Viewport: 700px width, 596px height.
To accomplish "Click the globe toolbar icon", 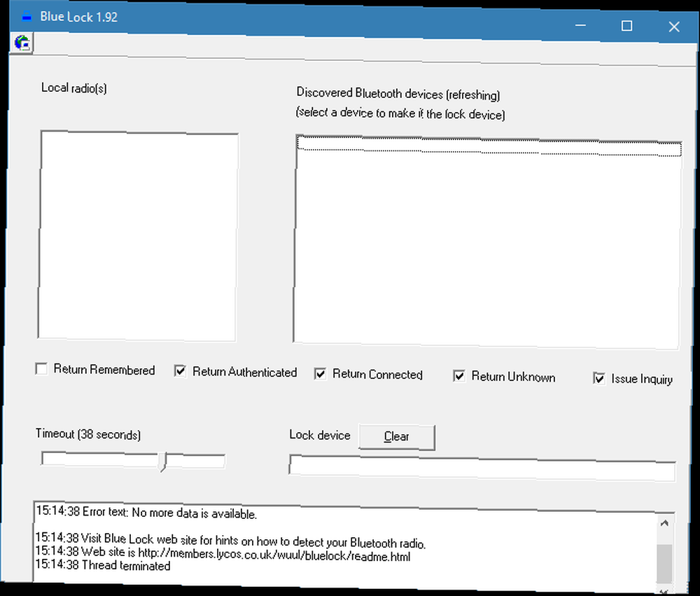I will 22,43.
